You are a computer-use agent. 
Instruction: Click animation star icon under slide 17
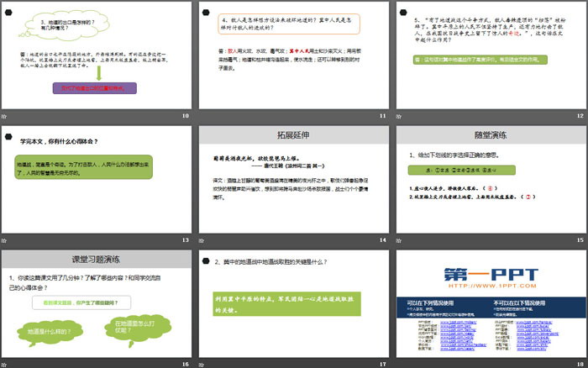[202, 363]
